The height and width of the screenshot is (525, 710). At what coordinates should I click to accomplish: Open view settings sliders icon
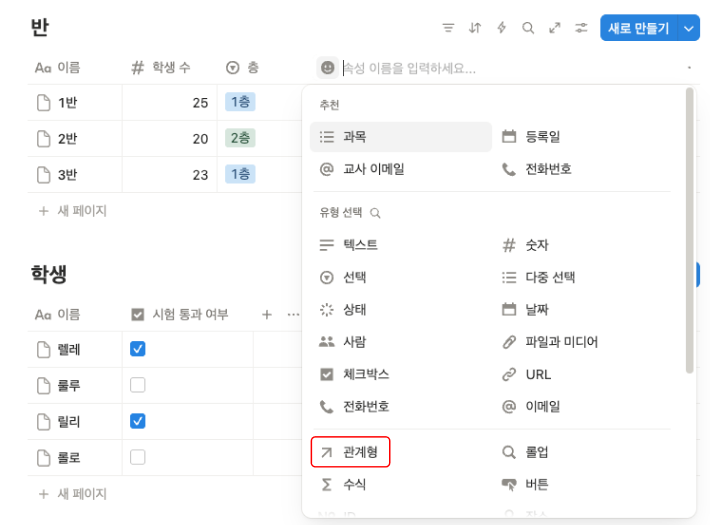tap(581, 28)
